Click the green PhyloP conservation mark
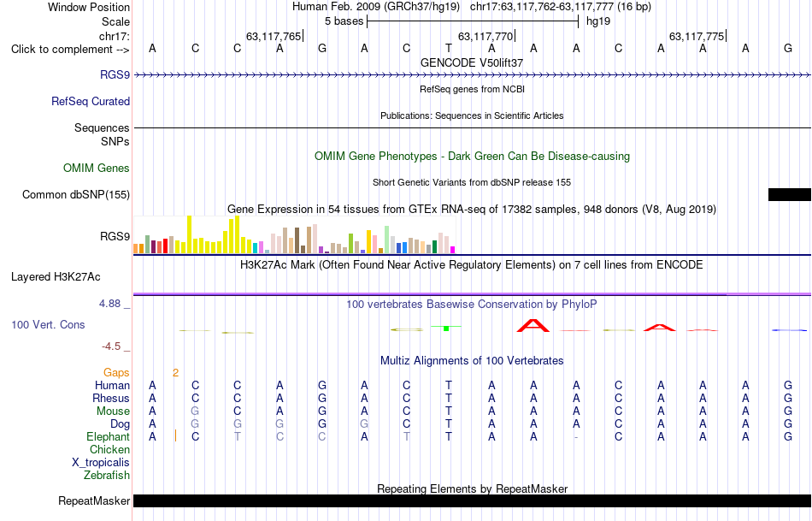Image resolution: width=812 pixels, height=521 pixels. [x=446, y=328]
